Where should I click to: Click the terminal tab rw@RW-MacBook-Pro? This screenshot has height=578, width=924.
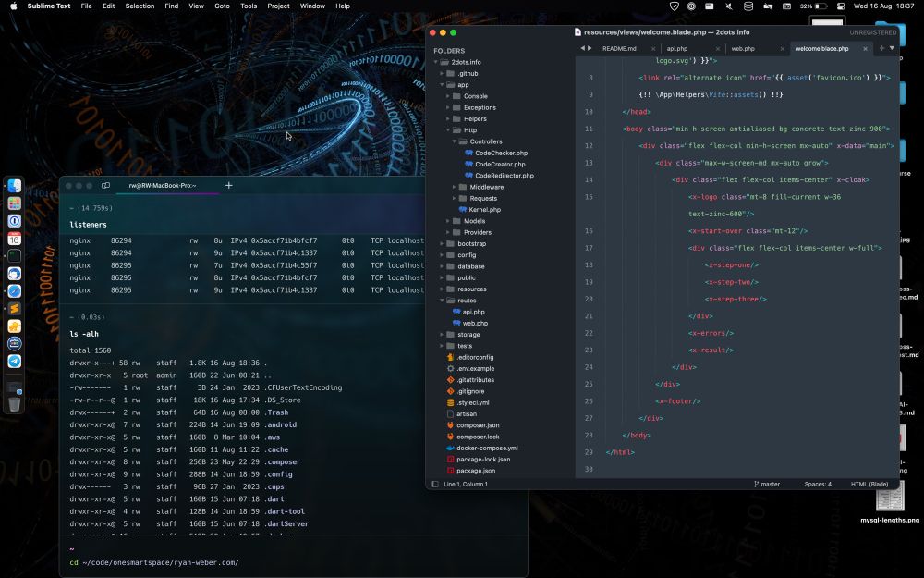click(x=163, y=186)
